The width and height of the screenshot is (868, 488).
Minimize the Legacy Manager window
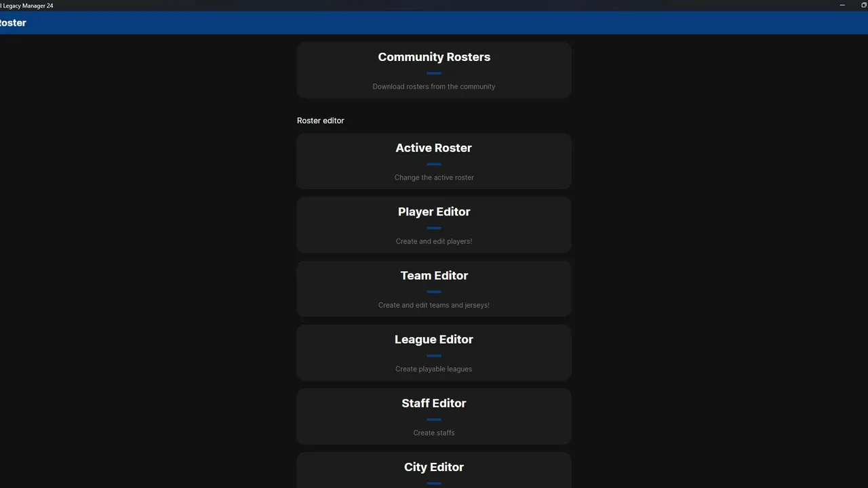coord(842,5)
